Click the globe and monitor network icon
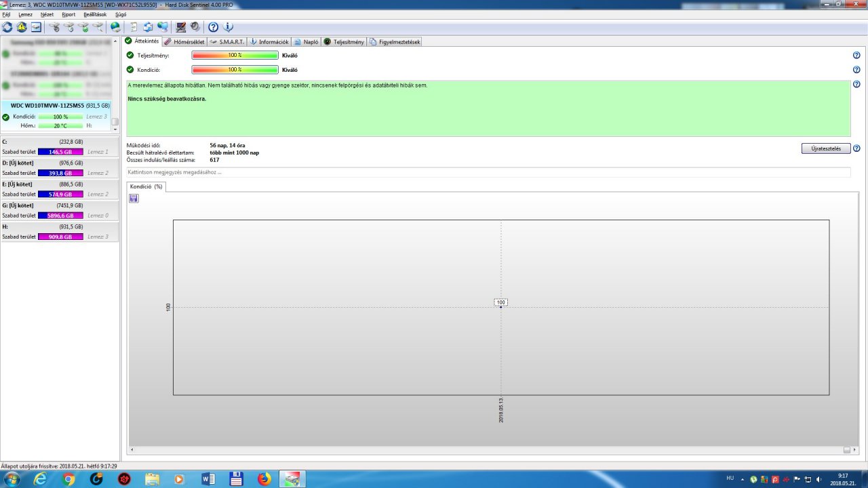The height and width of the screenshot is (488, 868). 162,27
